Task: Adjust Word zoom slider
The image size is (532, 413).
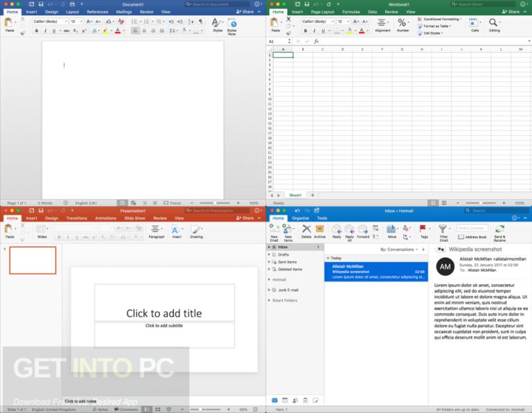Action: [215, 203]
